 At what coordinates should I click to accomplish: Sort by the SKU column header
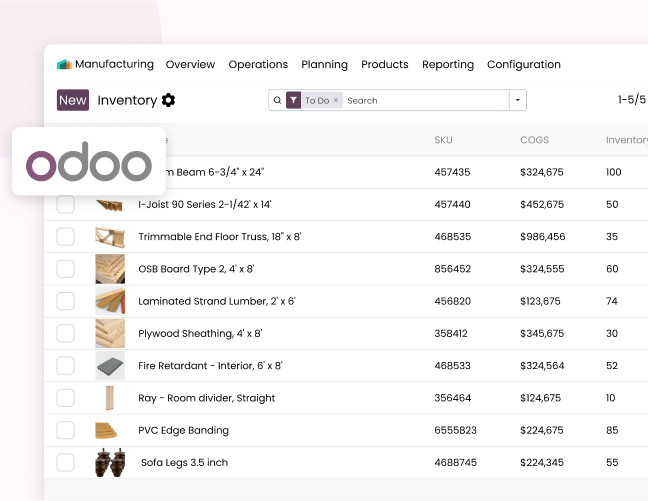click(x=443, y=140)
